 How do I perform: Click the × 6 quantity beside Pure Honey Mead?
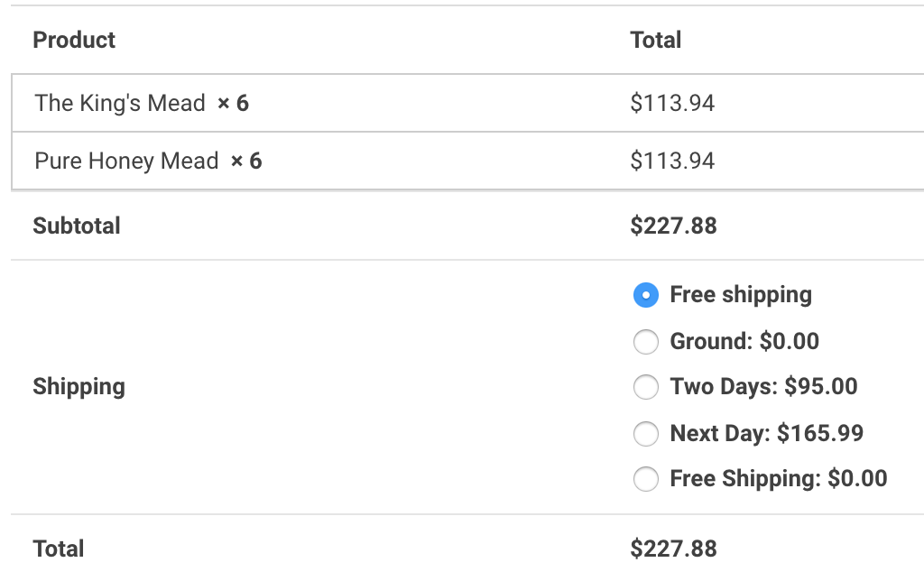tap(246, 161)
